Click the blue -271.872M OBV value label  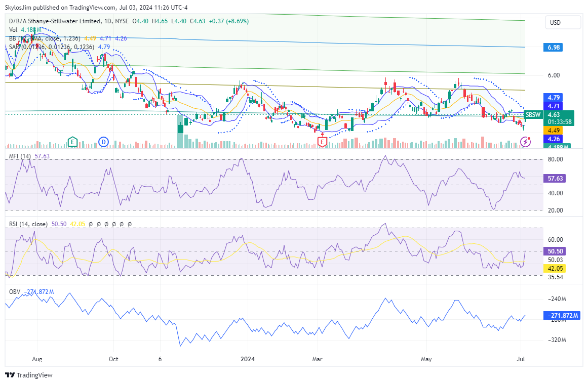pos(562,315)
